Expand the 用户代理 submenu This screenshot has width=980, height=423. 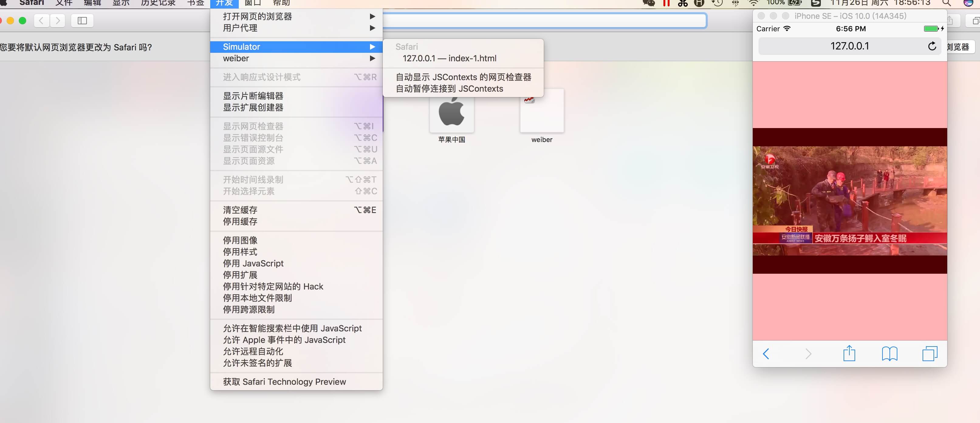point(296,28)
